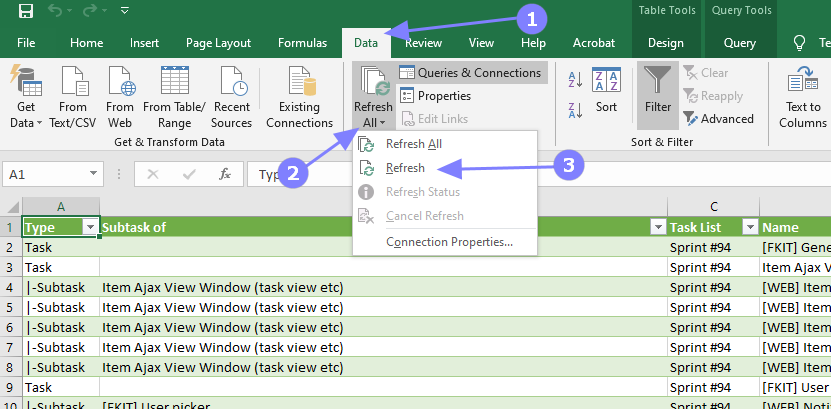Click the Insert Function fx button
The width and height of the screenshot is (831, 409).
226,174
